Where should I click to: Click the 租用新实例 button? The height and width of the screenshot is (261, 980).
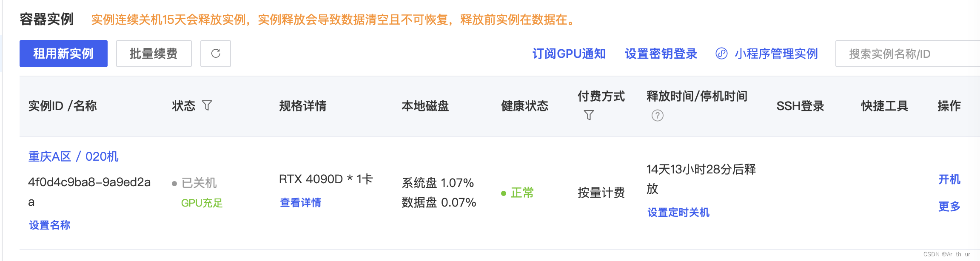click(x=63, y=54)
